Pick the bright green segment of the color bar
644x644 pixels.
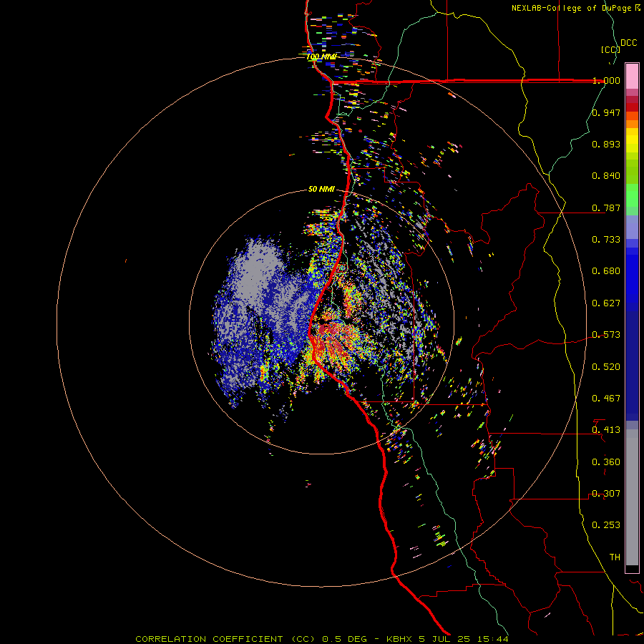tap(632, 195)
